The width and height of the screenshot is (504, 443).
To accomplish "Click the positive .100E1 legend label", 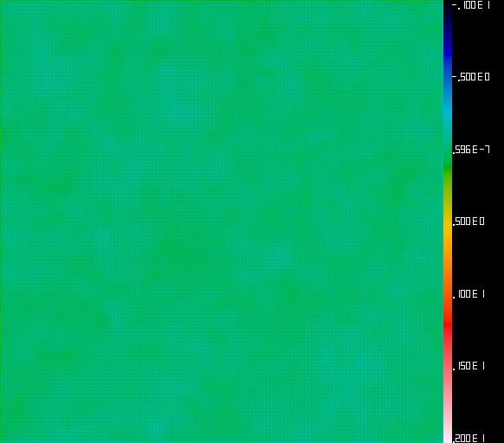I will [469, 294].
